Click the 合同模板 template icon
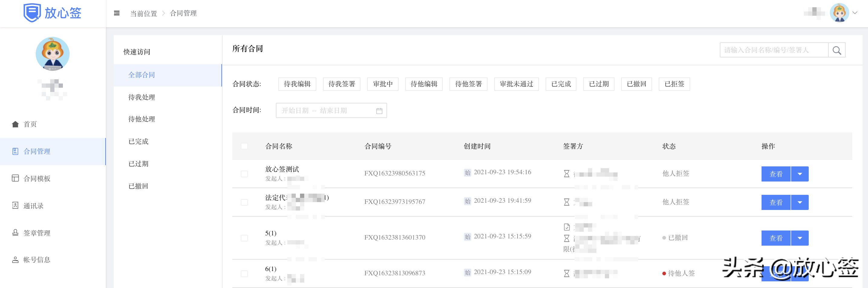868x288 pixels. point(15,178)
